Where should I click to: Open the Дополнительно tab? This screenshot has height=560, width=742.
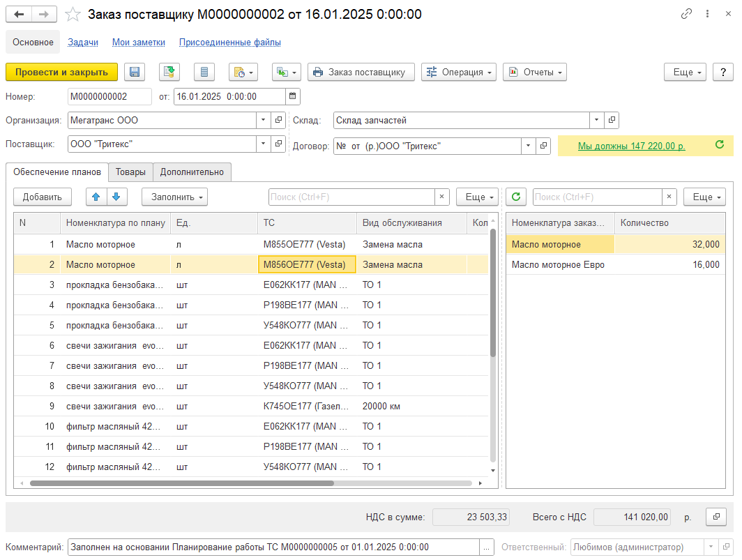192,172
